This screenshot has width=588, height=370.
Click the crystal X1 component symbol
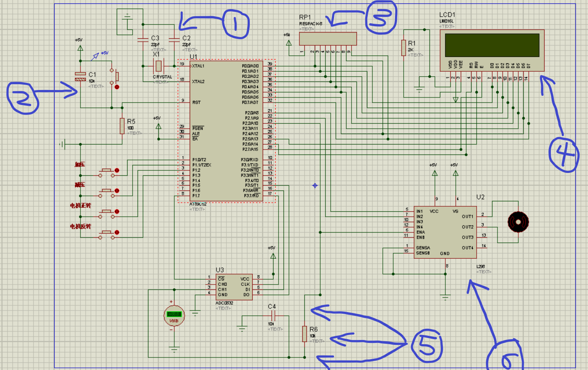click(x=158, y=66)
